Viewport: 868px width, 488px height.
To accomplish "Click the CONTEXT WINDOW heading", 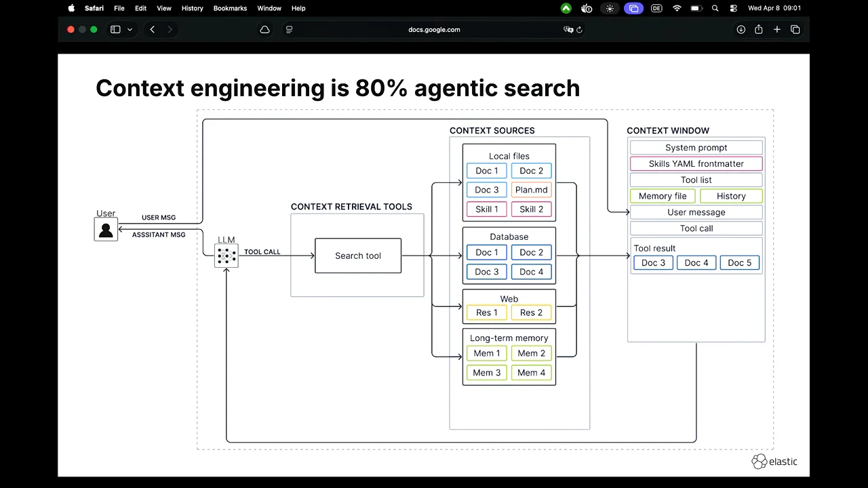I will tap(668, 130).
